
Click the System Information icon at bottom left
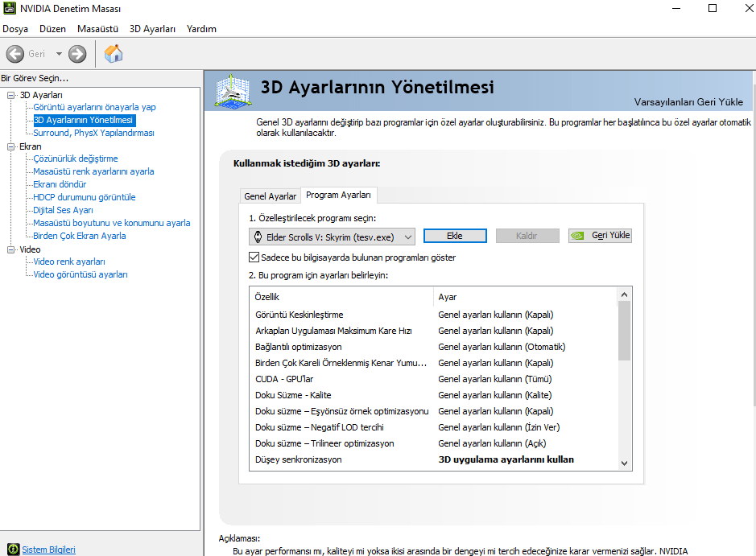(14, 550)
